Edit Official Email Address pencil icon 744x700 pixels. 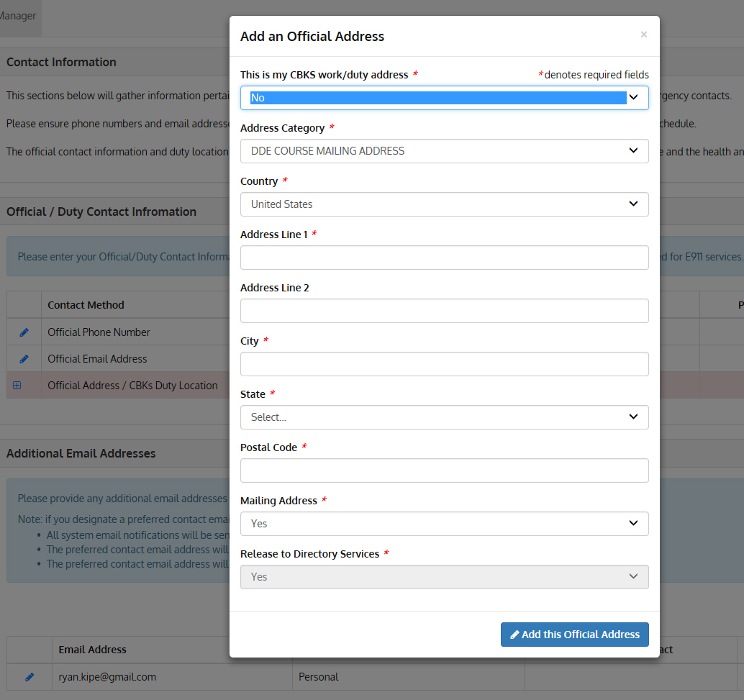point(24,359)
